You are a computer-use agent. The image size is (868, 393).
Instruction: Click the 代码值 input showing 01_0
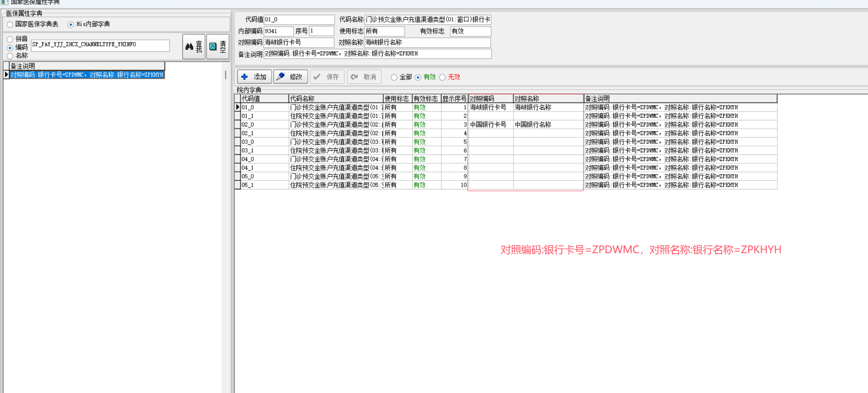(x=299, y=20)
